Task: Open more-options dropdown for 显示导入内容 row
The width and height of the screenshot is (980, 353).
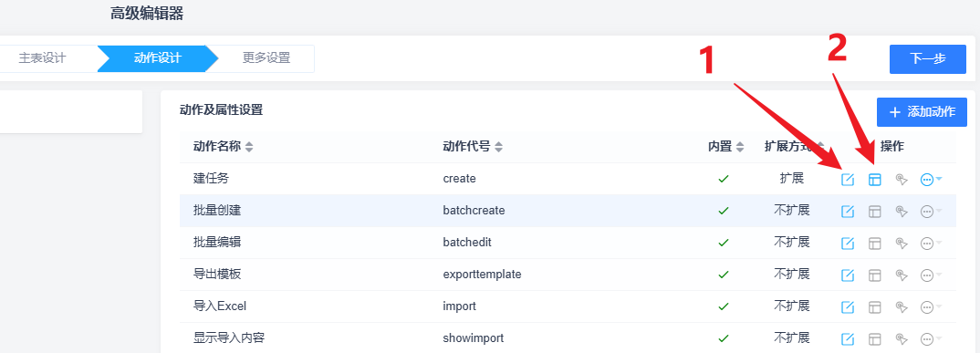Action: (932, 339)
